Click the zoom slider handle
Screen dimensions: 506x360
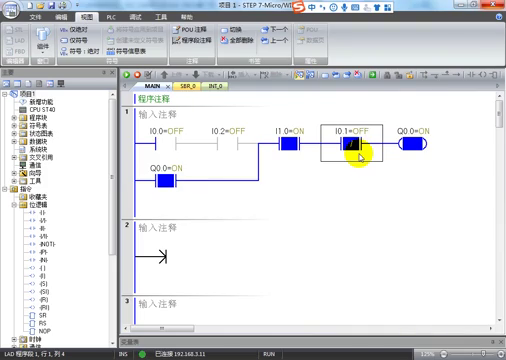483,354
